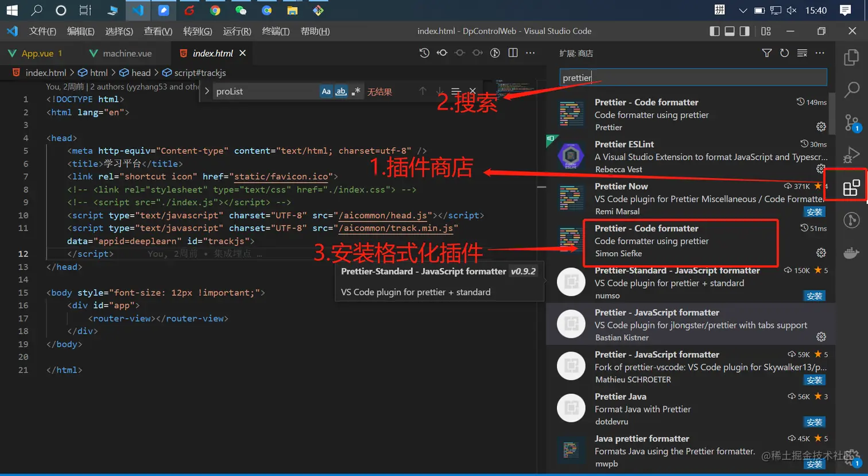868x476 pixels.
Task: Open the script#trackjs breadcrumb dropdown
Action: pyautogui.click(x=194, y=72)
